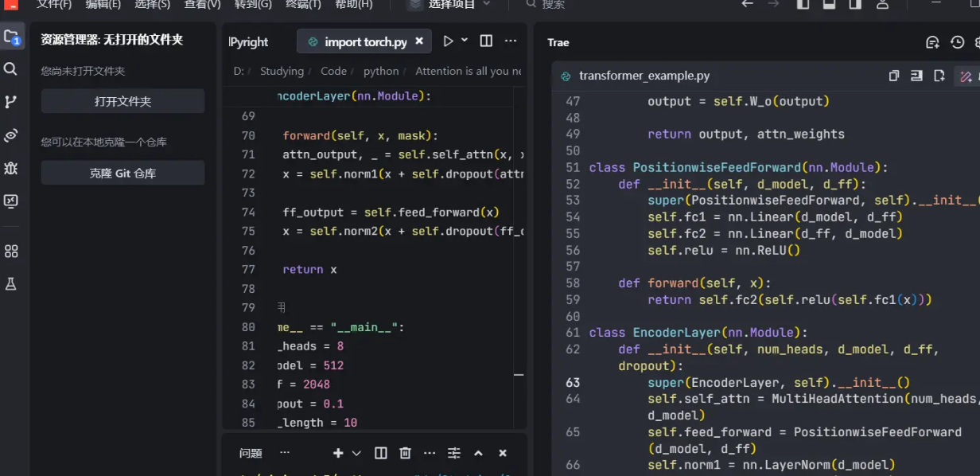Split the editor to the right

486,41
